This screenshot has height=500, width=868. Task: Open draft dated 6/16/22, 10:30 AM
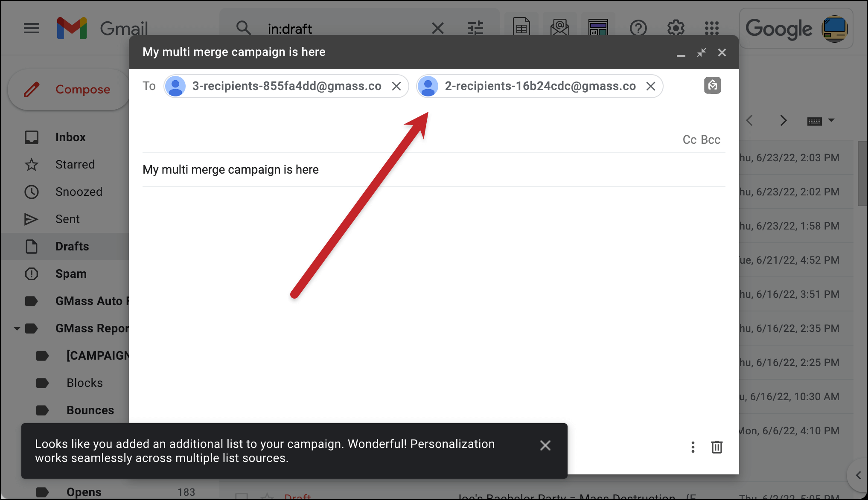[796, 397]
